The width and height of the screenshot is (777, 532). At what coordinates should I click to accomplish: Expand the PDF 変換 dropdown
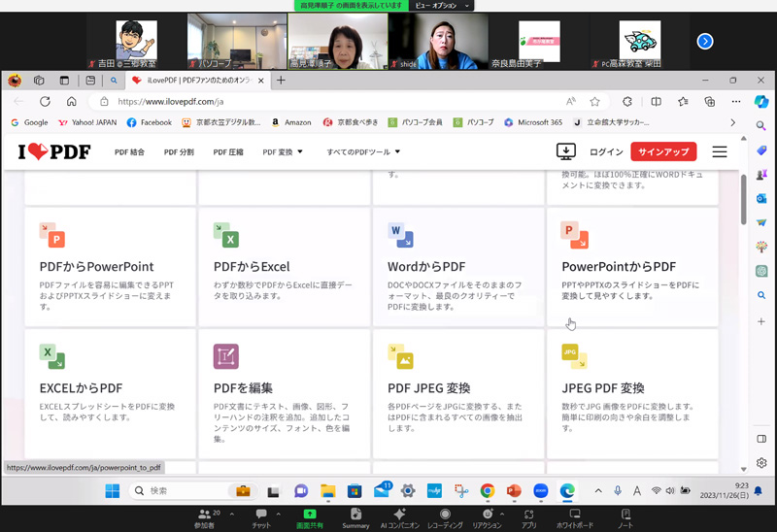[x=283, y=151]
